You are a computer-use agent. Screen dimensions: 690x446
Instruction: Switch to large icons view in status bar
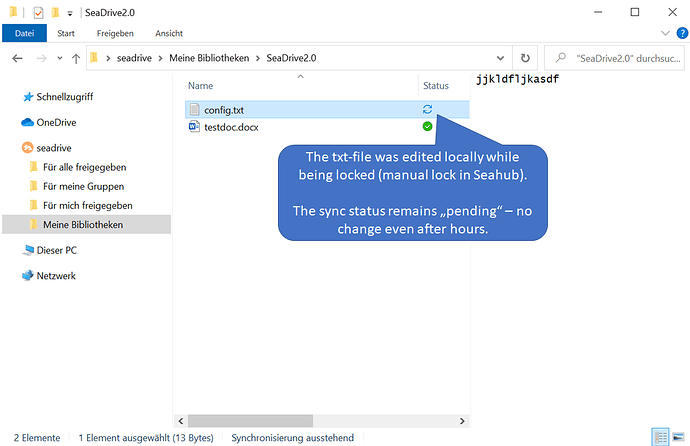(x=679, y=437)
